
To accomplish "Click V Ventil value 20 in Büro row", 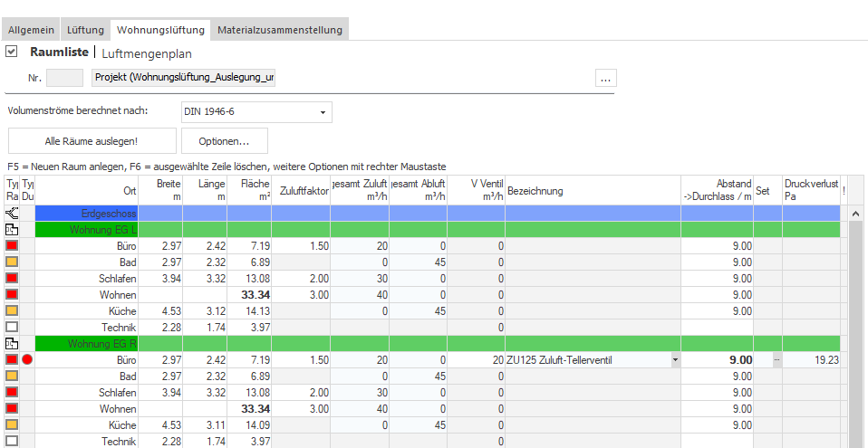I will tap(476, 360).
